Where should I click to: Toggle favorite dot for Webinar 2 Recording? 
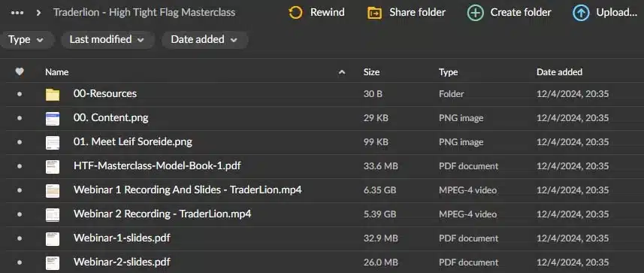pyautogui.click(x=20, y=214)
